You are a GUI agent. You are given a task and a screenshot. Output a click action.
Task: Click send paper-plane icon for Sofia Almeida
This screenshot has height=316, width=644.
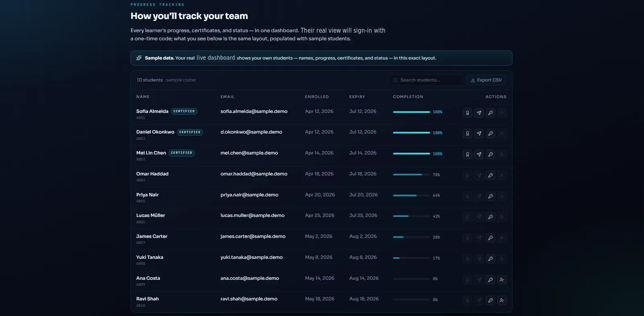[x=479, y=113]
